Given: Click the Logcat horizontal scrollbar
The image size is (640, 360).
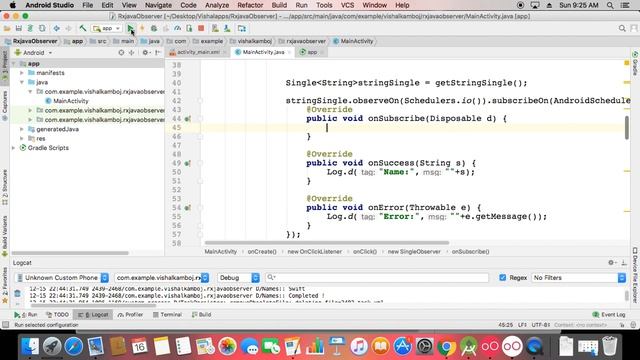Looking at the screenshot, I should click(x=93, y=305).
